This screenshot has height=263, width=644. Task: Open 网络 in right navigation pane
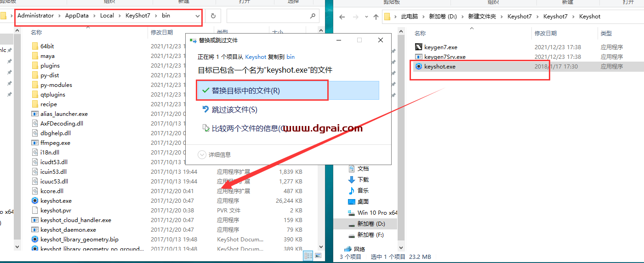coord(360,249)
